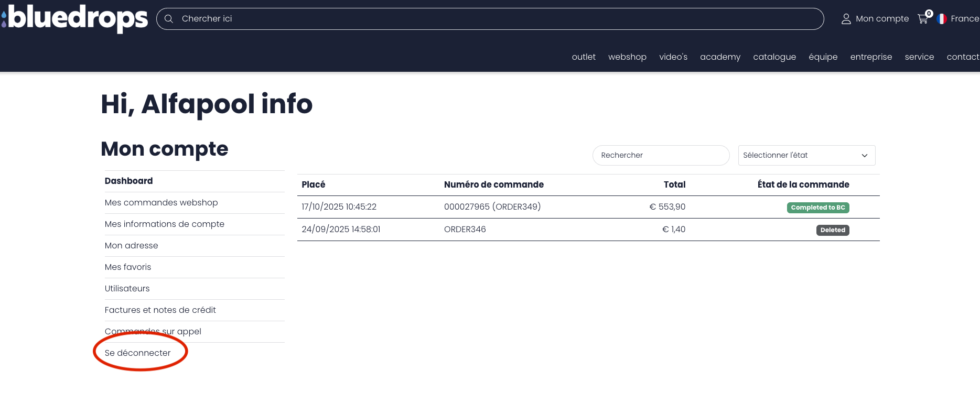Open the webshop menu item
This screenshot has height=414, width=980.
click(x=627, y=57)
